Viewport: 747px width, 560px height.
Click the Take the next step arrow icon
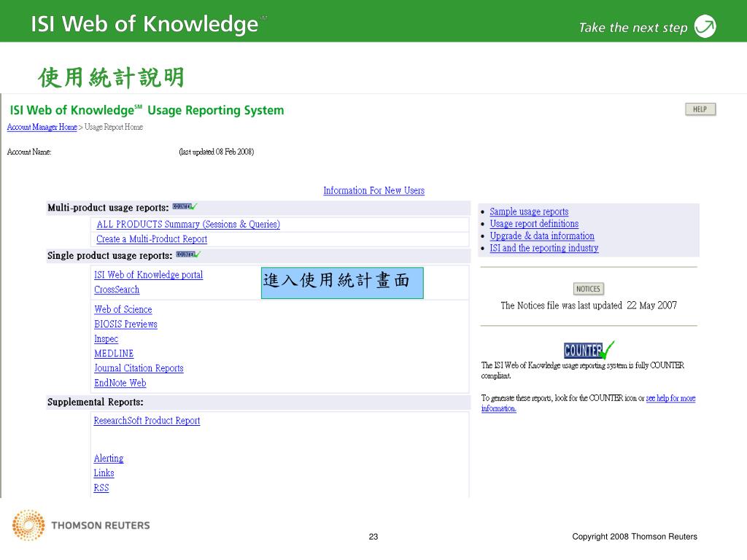tap(705, 26)
